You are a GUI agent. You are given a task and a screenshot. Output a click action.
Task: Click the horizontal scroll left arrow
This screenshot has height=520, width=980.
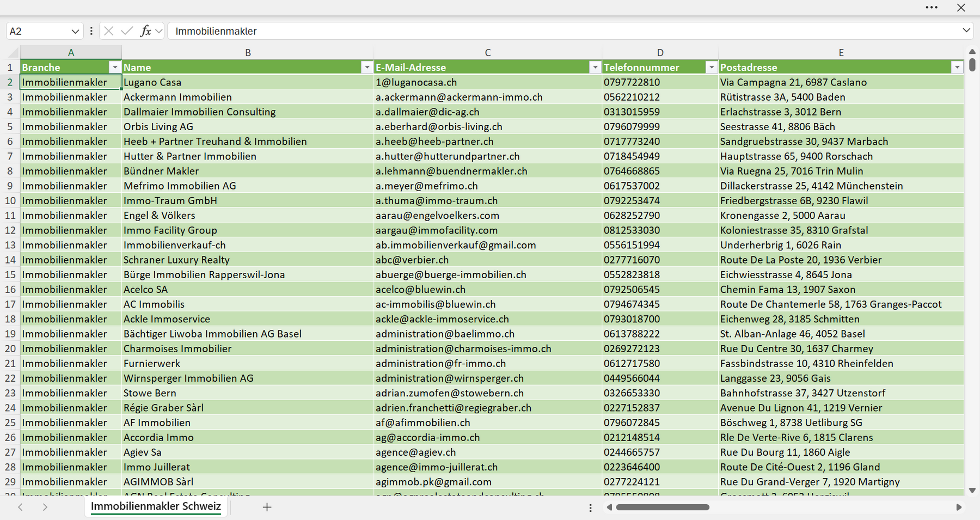tap(609, 507)
